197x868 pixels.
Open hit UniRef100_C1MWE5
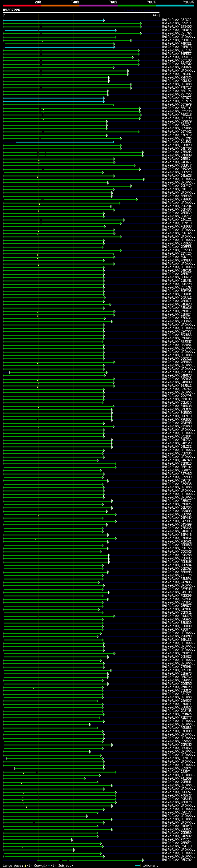point(177,30)
